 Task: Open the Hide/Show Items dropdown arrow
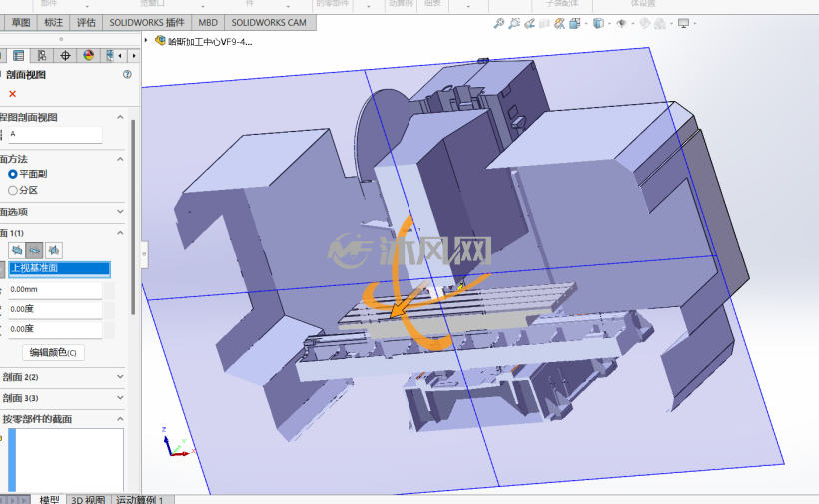[x=633, y=24]
